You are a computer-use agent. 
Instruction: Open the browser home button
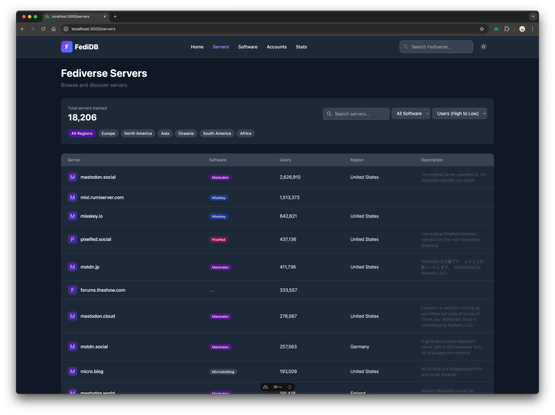pyautogui.click(x=53, y=29)
